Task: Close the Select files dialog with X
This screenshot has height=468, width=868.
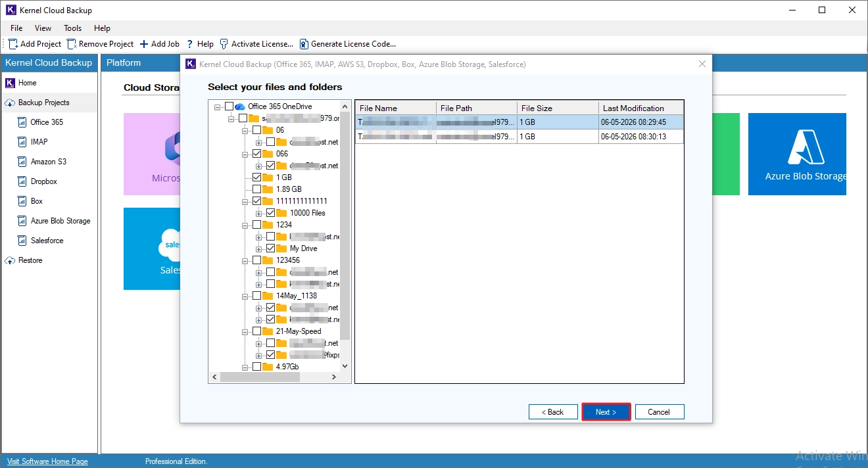Action: (702, 64)
